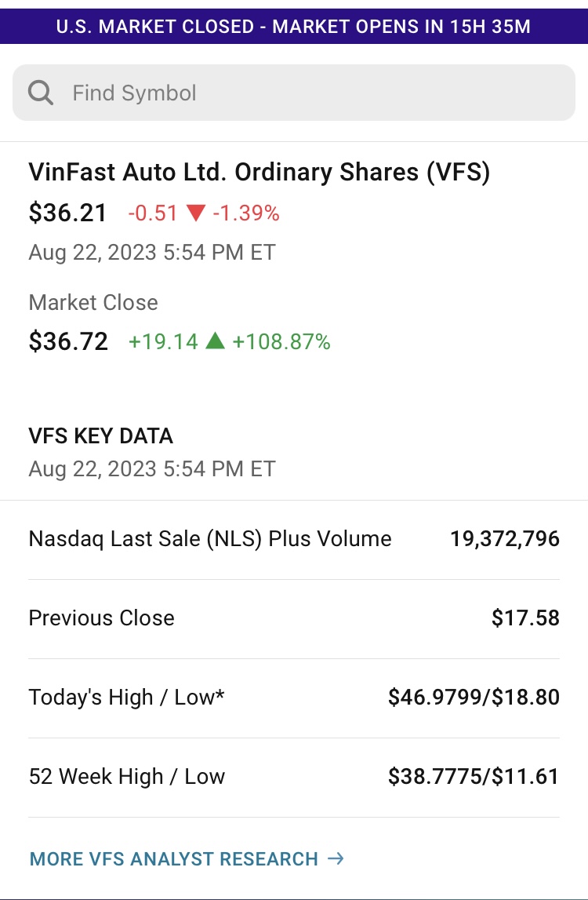Click the Market Close label
588x900 pixels.
(x=93, y=303)
